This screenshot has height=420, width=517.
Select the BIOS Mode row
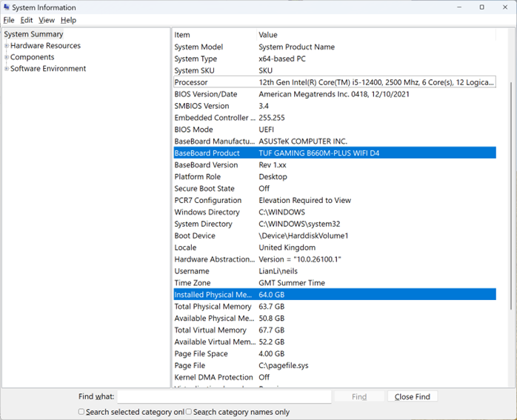[x=335, y=129]
